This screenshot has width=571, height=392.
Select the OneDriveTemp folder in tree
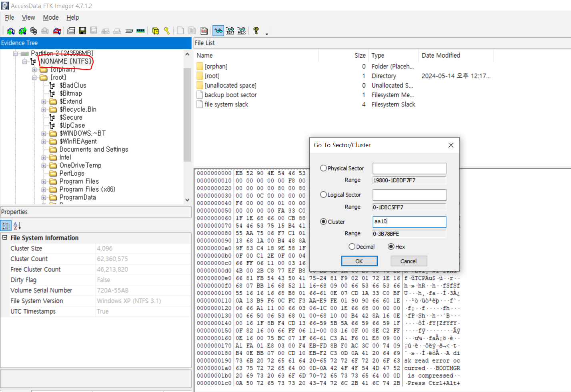(80, 165)
